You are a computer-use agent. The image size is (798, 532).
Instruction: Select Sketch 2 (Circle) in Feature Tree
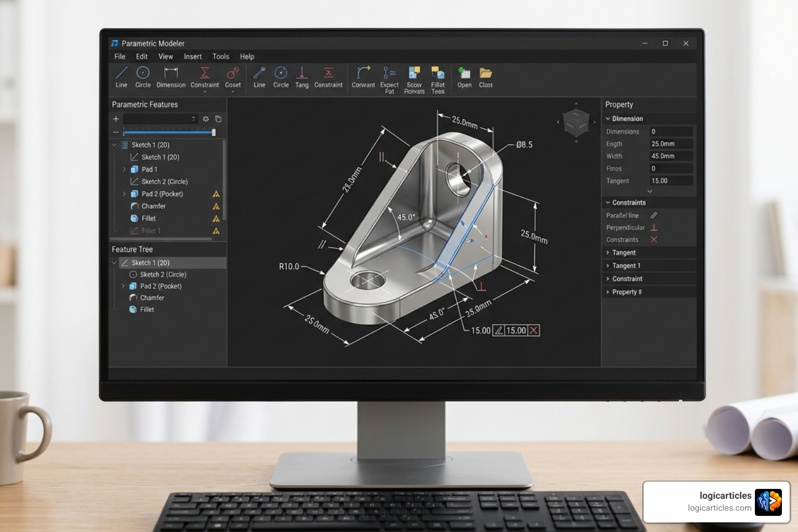163,274
